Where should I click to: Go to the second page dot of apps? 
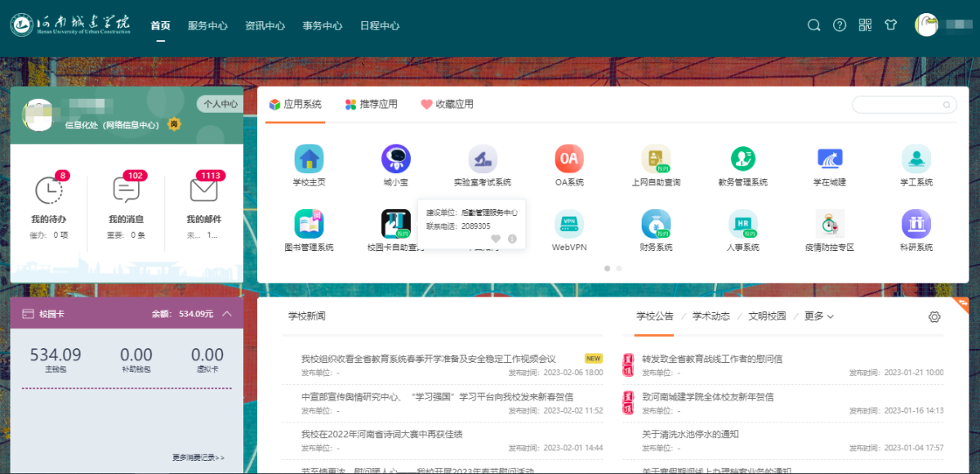point(619,268)
